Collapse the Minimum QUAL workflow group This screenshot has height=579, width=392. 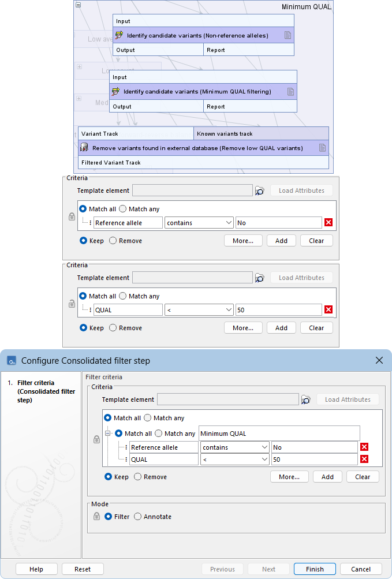tap(79, 5)
